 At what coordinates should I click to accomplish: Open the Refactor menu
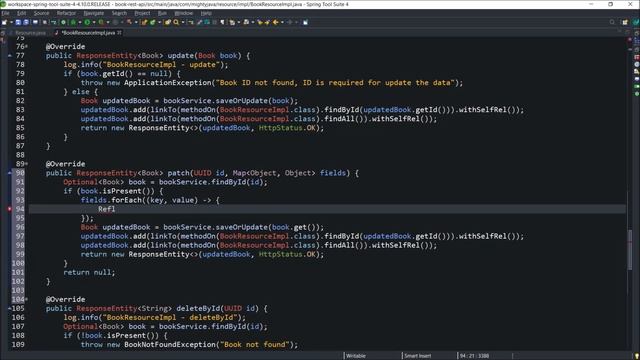[x=66, y=13]
